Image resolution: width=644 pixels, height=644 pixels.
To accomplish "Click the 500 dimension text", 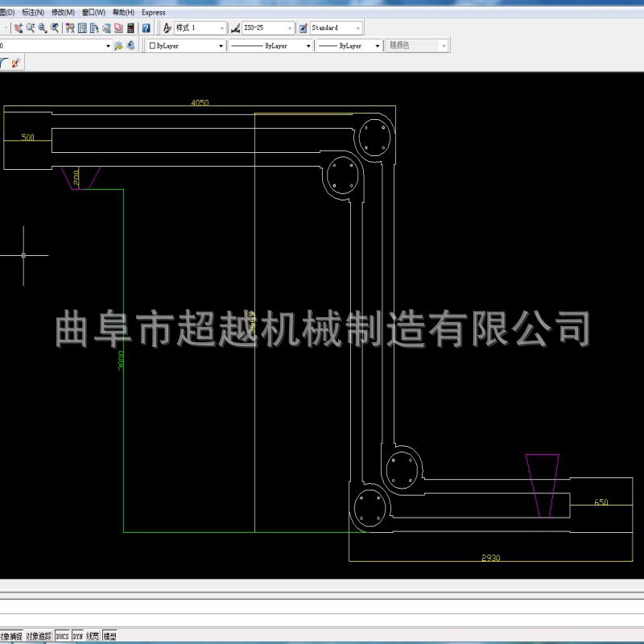I will coord(27,137).
